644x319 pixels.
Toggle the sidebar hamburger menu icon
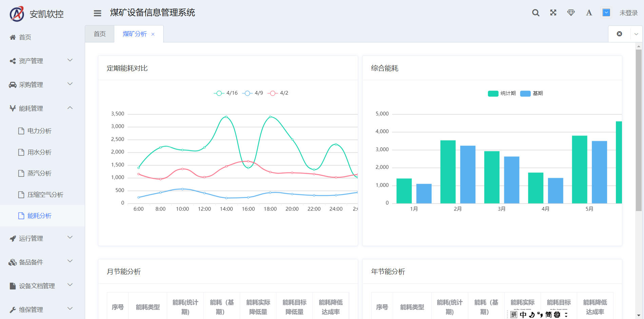(98, 13)
